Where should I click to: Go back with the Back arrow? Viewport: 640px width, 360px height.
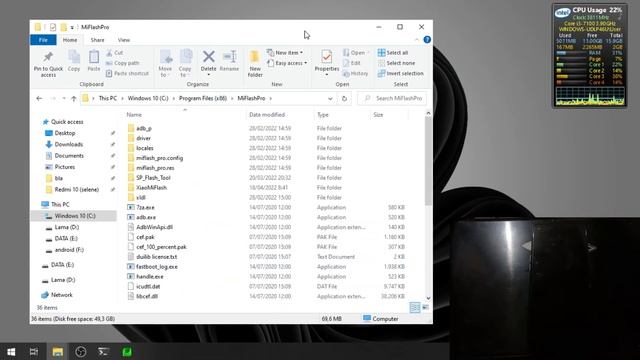coord(39,98)
